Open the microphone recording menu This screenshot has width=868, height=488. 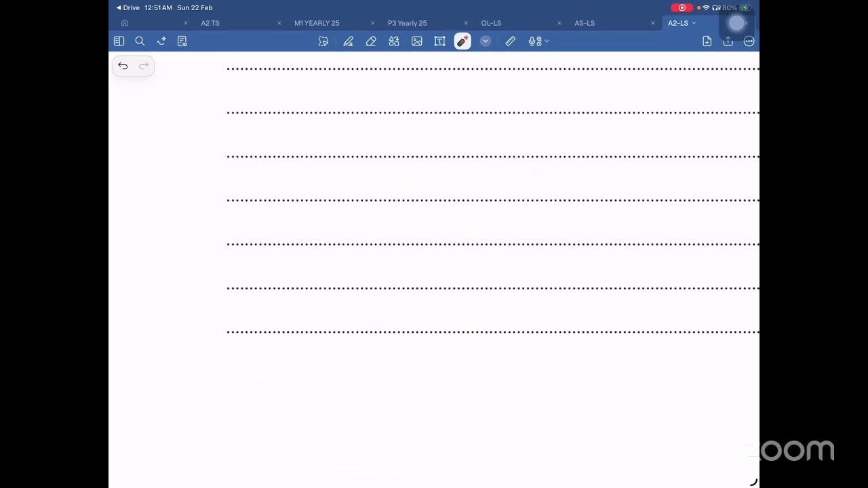click(x=538, y=41)
